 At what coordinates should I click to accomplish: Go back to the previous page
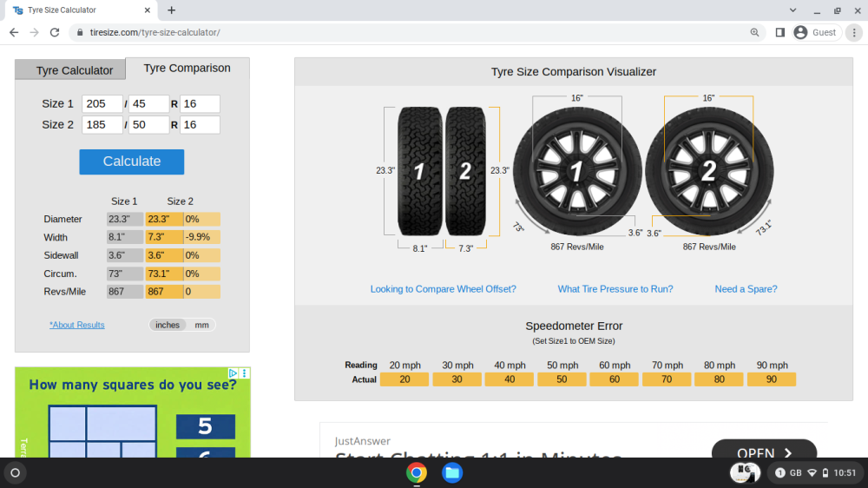pos(14,33)
